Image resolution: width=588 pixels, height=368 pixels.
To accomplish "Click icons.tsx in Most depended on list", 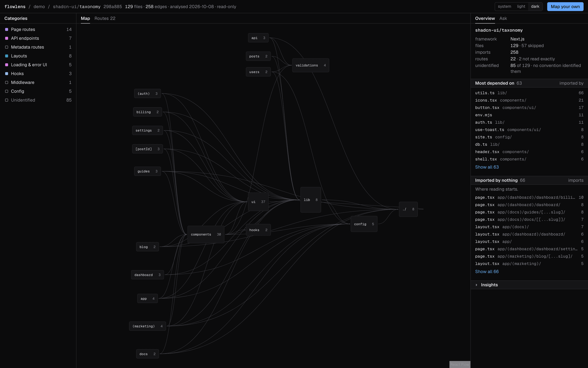I will pos(529,100).
